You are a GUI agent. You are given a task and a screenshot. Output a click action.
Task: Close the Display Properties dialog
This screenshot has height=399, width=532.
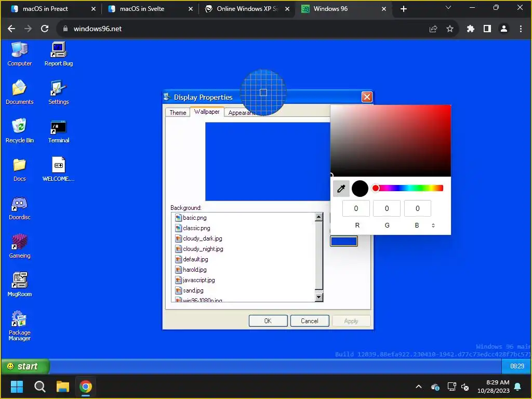click(x=367, y=97)
